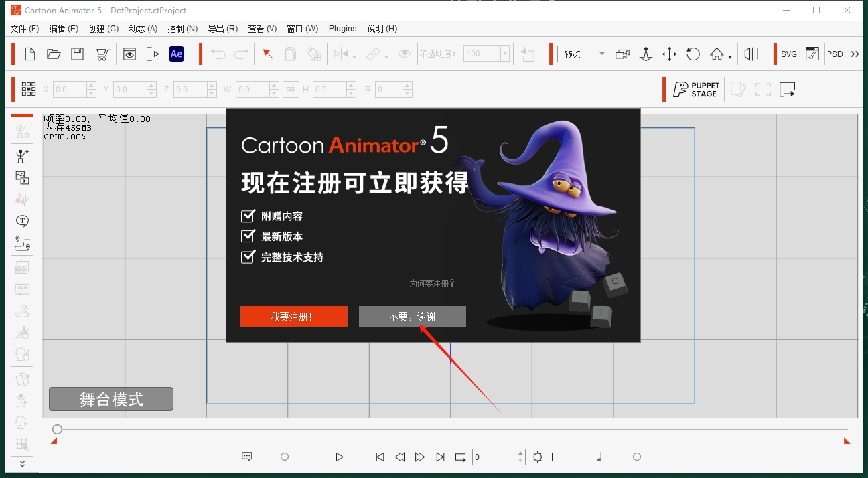Open the 预览 render mode dropdown
Screen dimensions: 868x478
(x=583, y=53)
